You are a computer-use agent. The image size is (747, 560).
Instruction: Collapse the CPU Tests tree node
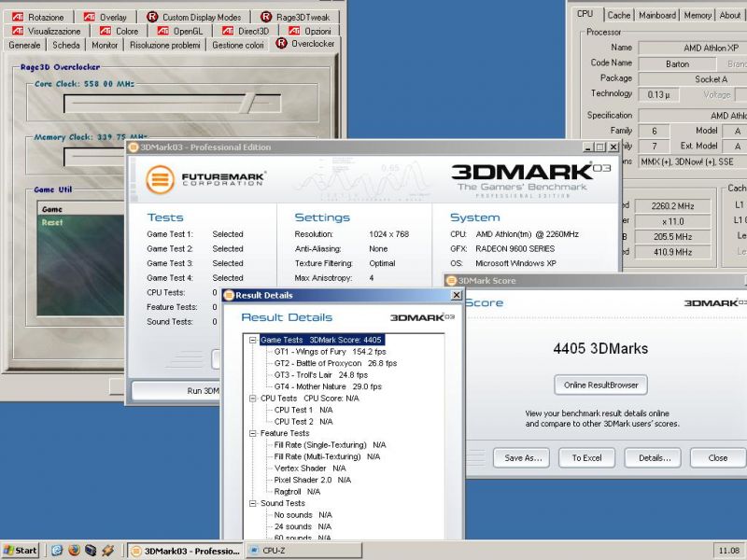(x=252, y=399)
